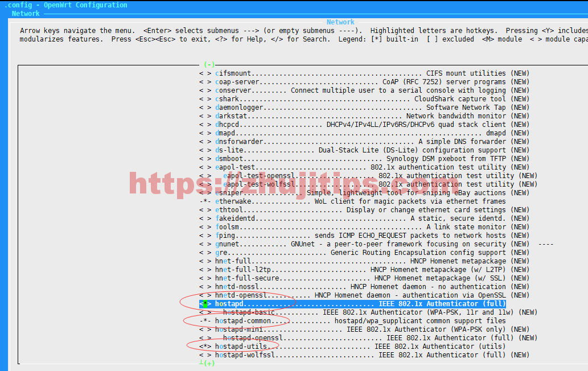Click the darkstat network bandwidth monitor entry
588x371 pixels.
(x=364, y=116)
